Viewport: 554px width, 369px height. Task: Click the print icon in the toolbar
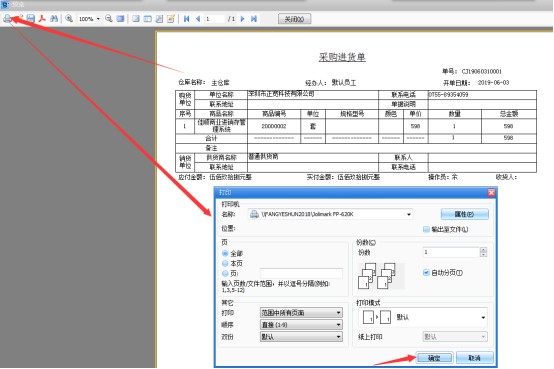coord(7,19)
